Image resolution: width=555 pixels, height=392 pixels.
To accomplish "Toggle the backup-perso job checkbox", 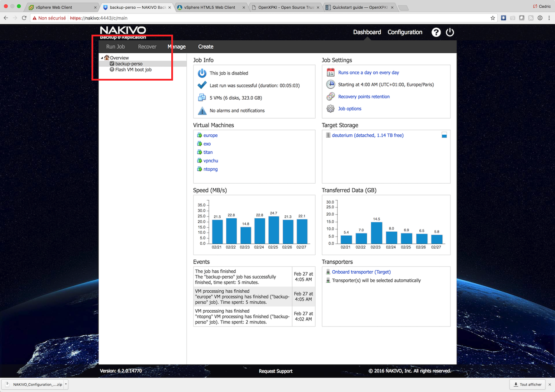I will click(x=112, y=64).
